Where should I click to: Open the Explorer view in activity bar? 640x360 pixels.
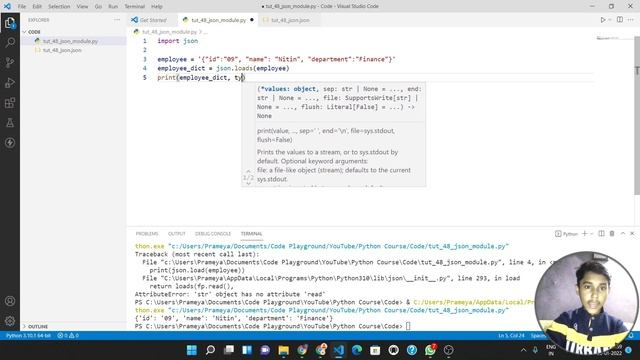click(x=10, y=23)
